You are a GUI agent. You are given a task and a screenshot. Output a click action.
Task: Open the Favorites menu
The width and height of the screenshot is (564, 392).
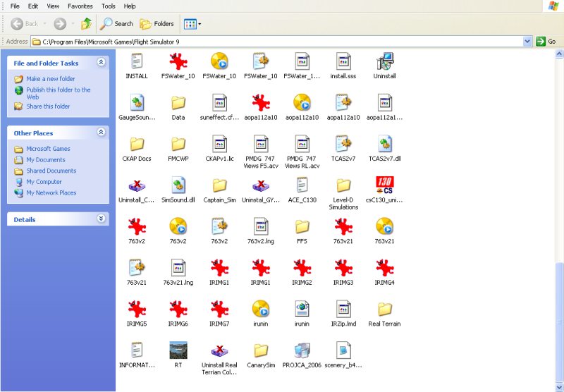click(x=80, y=6)
